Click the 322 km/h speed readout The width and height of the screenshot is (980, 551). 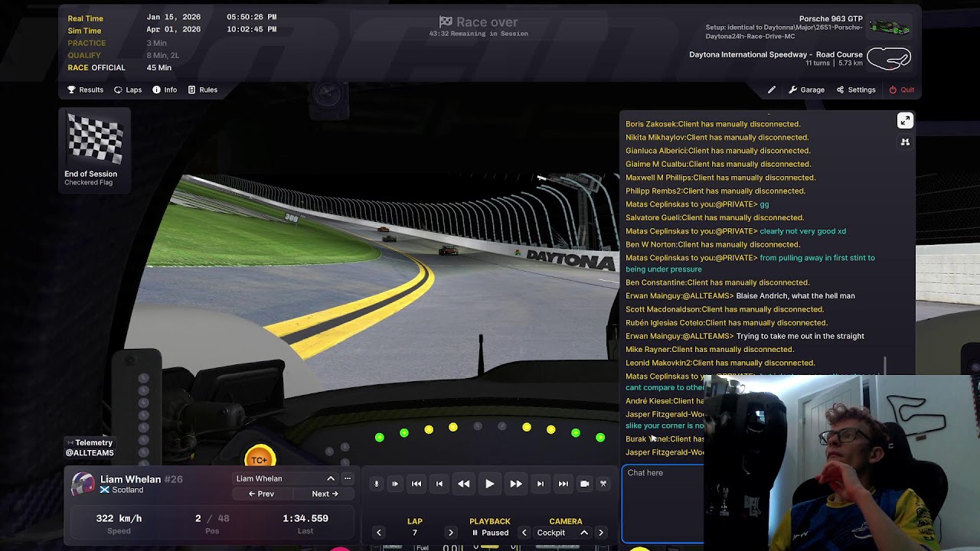(x=119, y=518)
